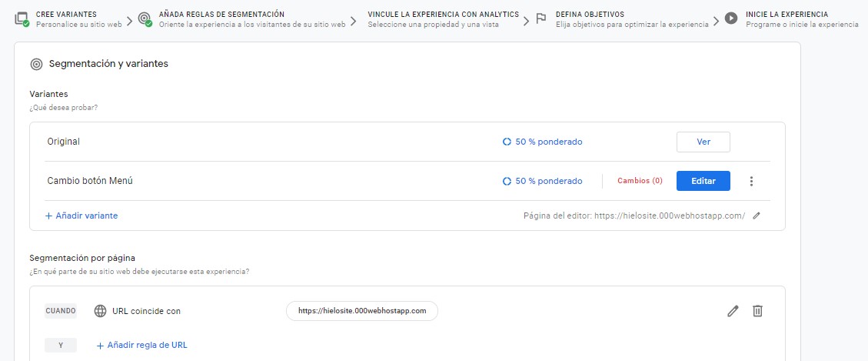
Task: Edit the editor page URL pencil icon
Action: [x=757, y=216]
